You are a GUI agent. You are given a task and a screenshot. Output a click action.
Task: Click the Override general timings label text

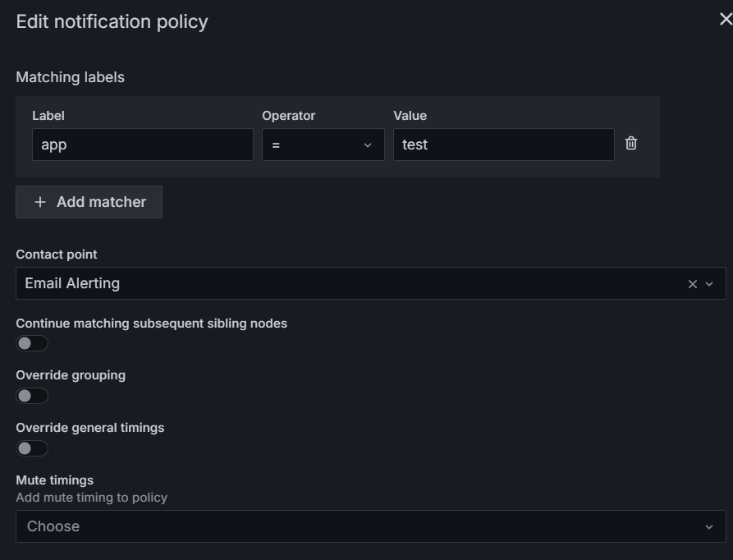tap(90, 428)
